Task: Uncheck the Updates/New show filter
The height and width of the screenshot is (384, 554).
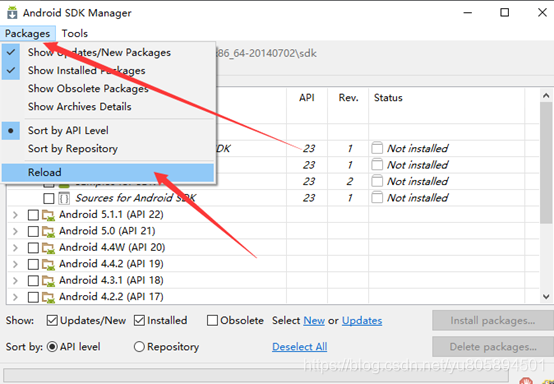Action: pyautogui.click(x=52, y=321)
